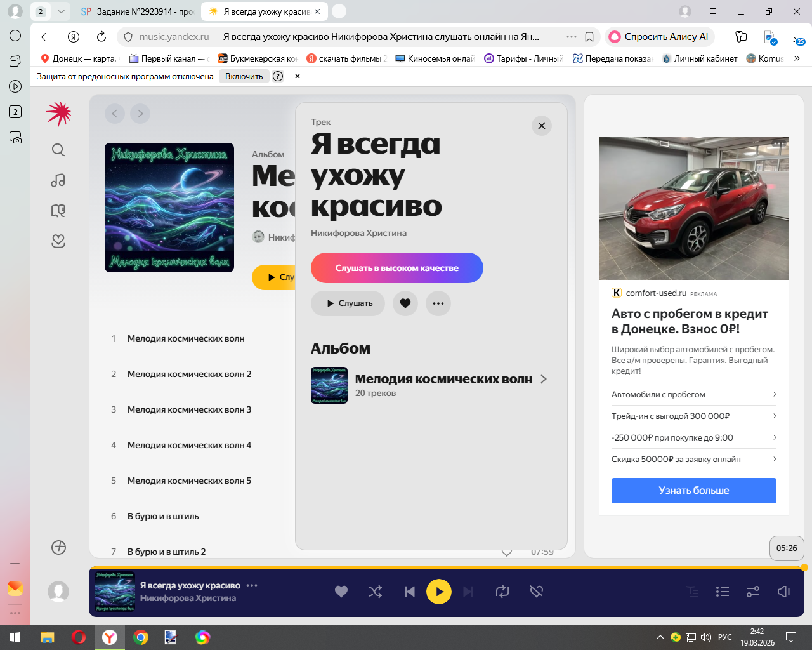
Task: Click the Узнать больше ad button
Action: point(693,491)
